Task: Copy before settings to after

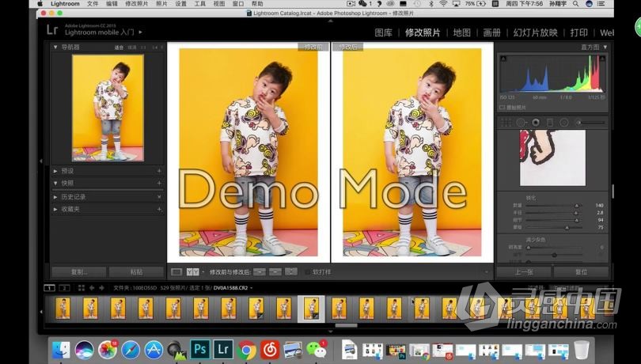Action: click(260, 272)
